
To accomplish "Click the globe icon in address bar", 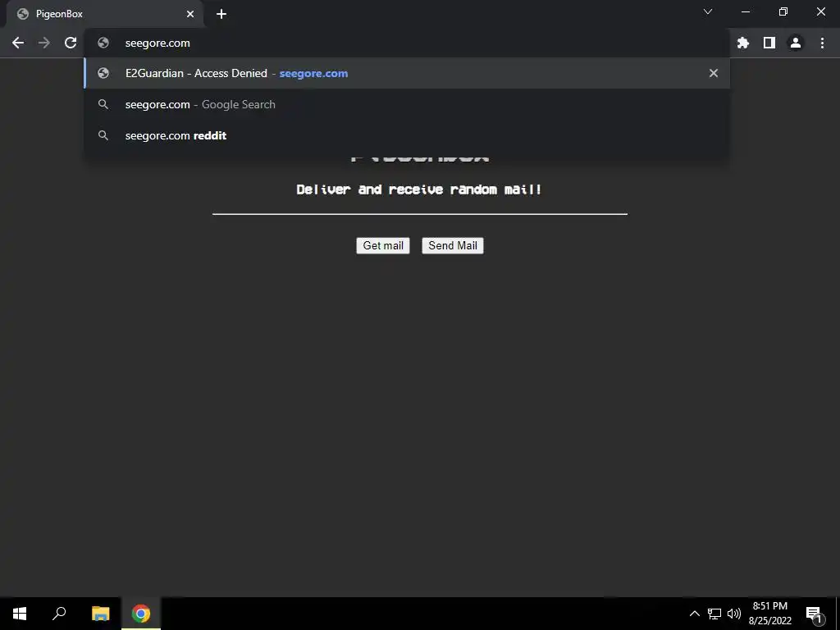I will pos(103,43).
